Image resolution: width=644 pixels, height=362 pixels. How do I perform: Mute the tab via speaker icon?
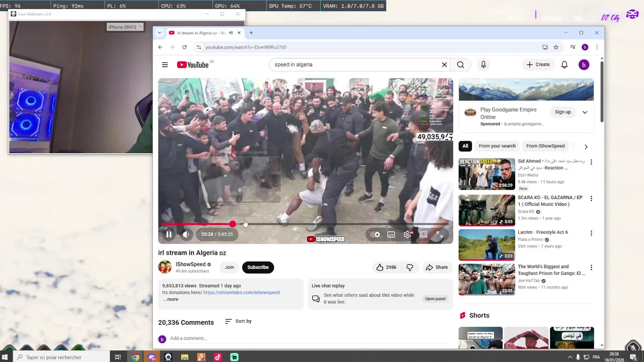pyautogui.click(x=231, y=33)
